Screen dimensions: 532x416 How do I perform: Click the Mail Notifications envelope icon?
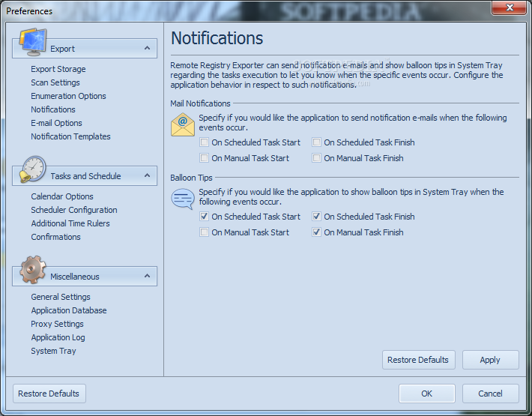click(183, 124)
